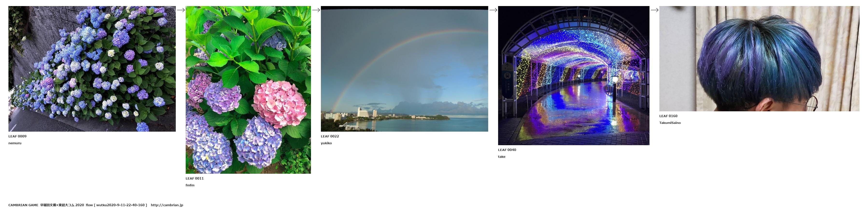Click author name yukiko

click(x=326, y=143)
